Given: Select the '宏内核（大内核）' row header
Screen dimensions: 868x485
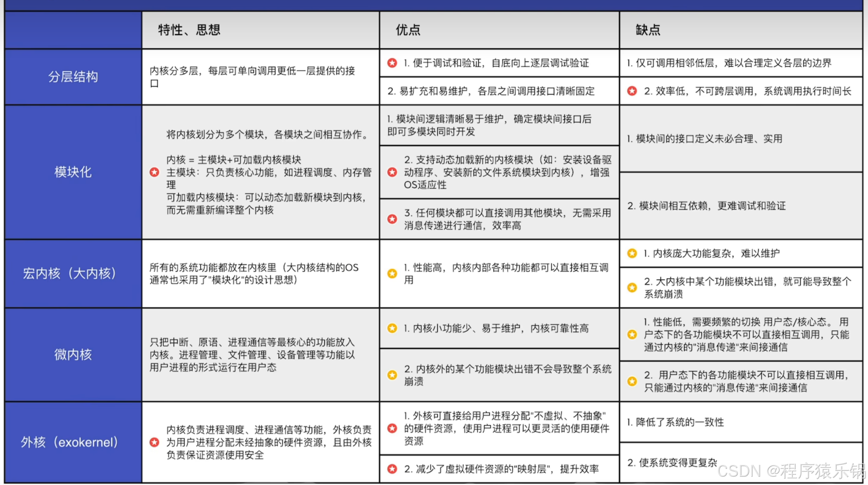Looking at the screenshot, I should (x=73, y=273).
